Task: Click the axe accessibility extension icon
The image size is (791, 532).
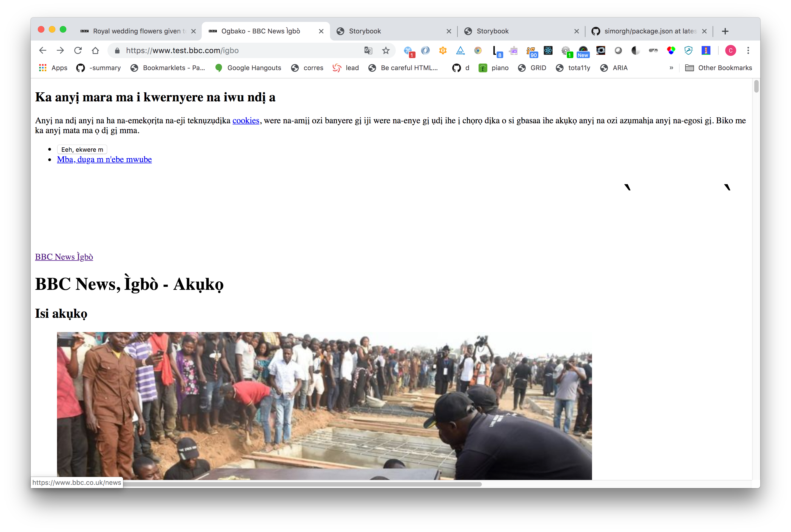Action: (x=460, y=51)
